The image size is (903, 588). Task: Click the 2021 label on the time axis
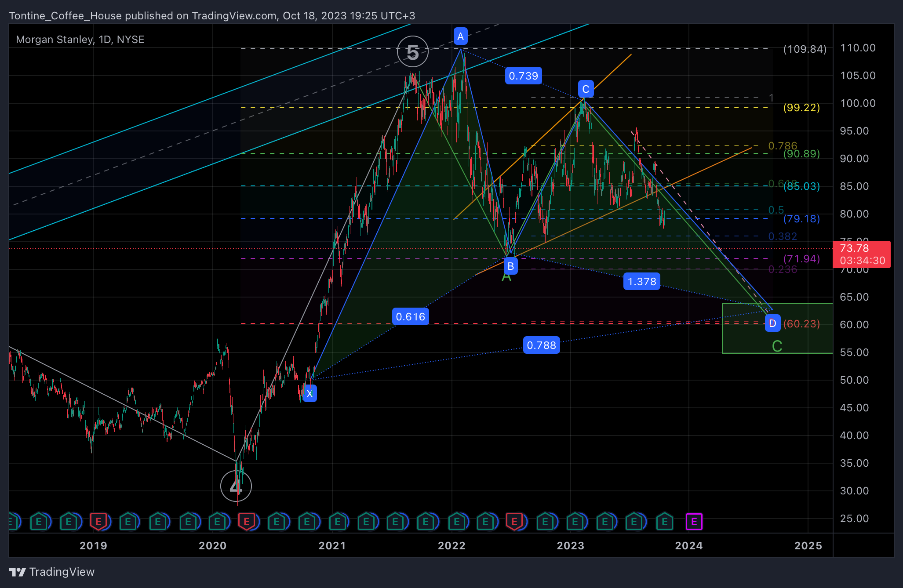point(332,546)
